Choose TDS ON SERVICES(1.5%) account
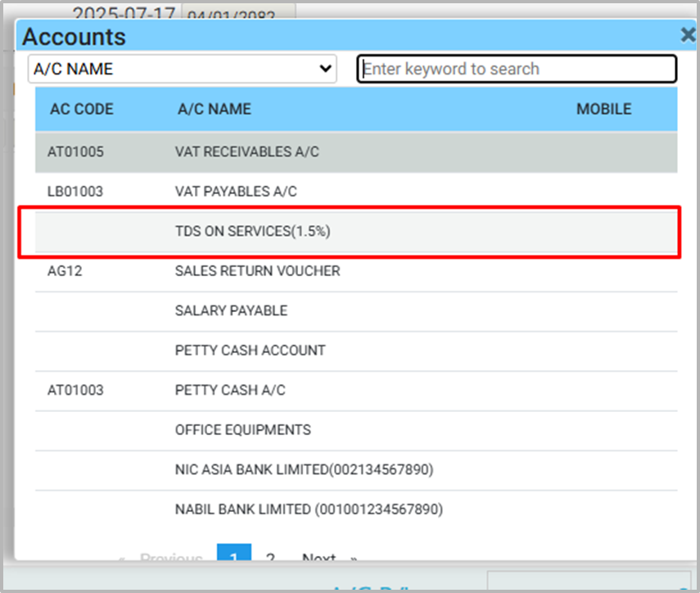The width and height of the screenshot is (700, 593). [x=252, y=232]
